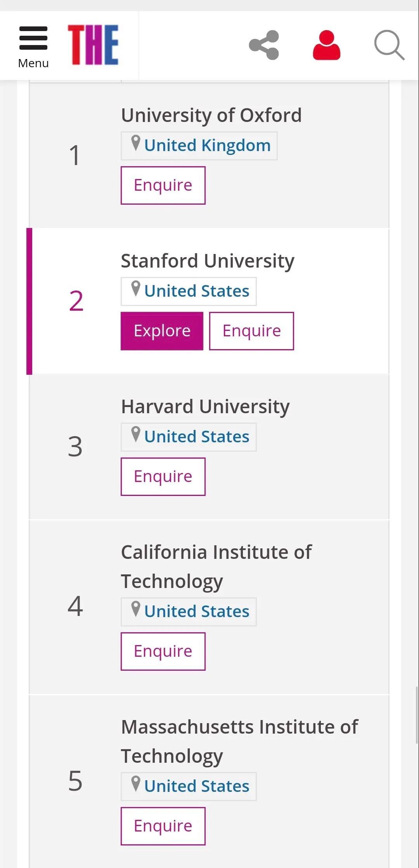The height and width of the screenshot is (868, 419).
Task: Open United States link under Caltech
Action: pyautogui.click(x=197, y=612)
